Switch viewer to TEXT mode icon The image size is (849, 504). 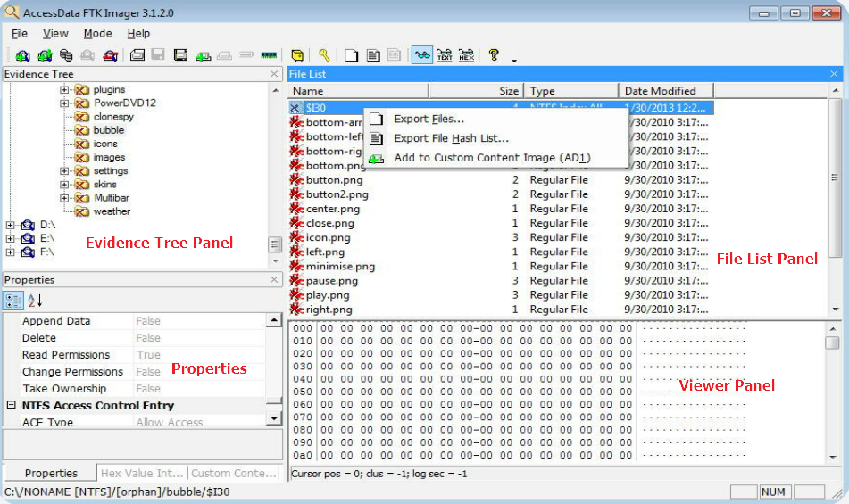[445, 55]
